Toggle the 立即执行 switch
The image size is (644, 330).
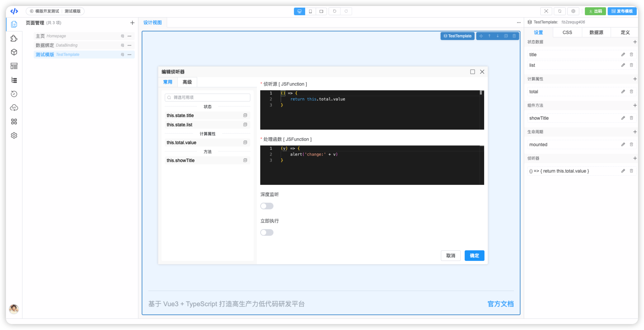click(267, 232)
